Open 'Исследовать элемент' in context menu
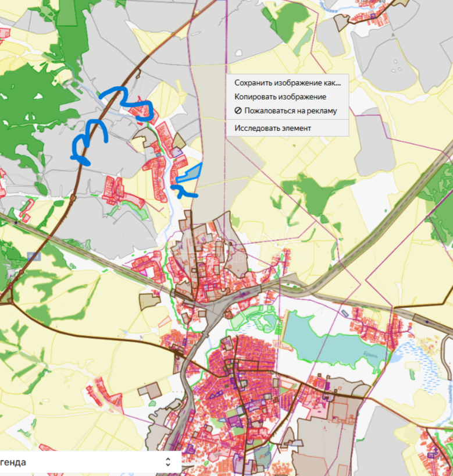453x476 pixels. 273,128
